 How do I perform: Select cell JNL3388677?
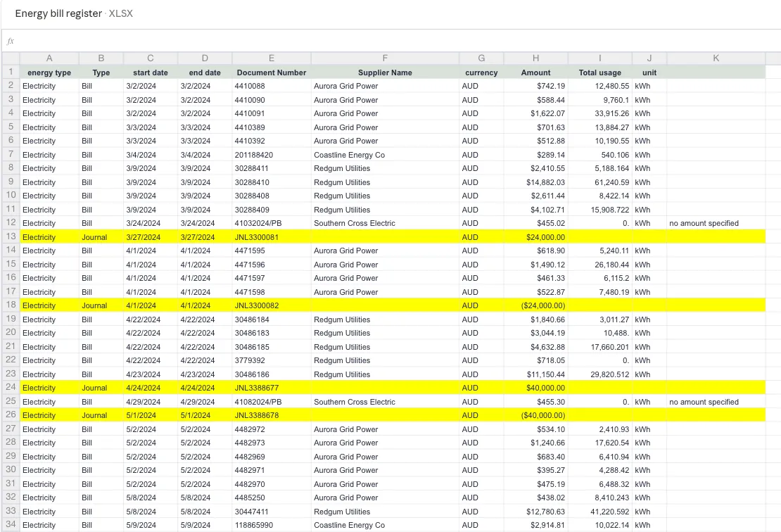coord(272,388)
